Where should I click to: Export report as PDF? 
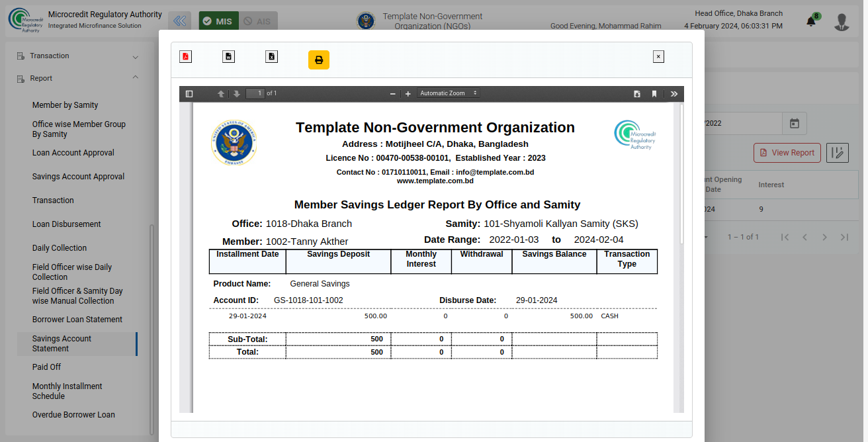[x=185, y=56]
